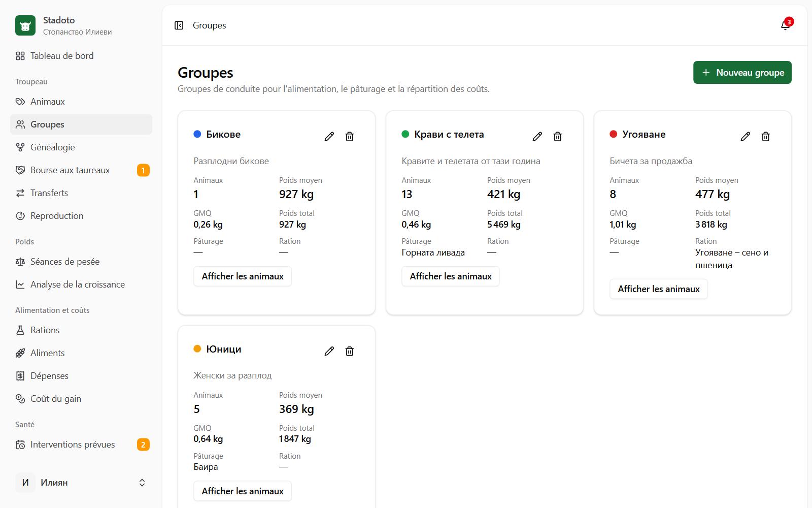The width and height of the screenshot is (812, 508).
Task: Edit the Крави с телета group
Action: pos(537,137)
